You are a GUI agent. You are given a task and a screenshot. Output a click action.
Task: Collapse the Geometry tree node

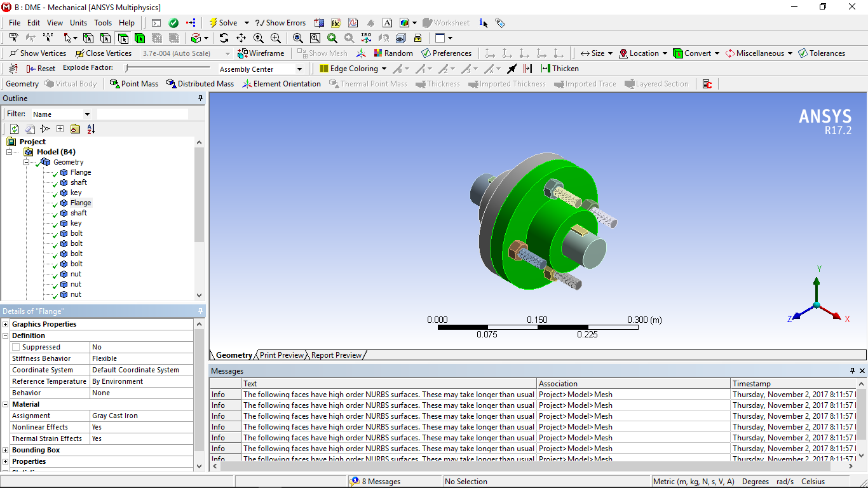pyautogui.click(x=27, y=162)
